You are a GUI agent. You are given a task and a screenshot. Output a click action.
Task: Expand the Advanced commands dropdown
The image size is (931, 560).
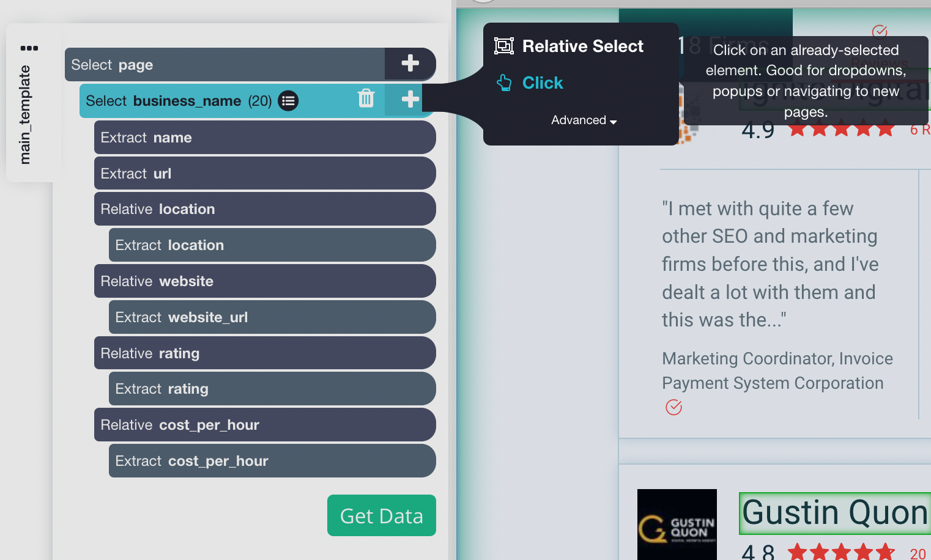[x=584, y=120]
